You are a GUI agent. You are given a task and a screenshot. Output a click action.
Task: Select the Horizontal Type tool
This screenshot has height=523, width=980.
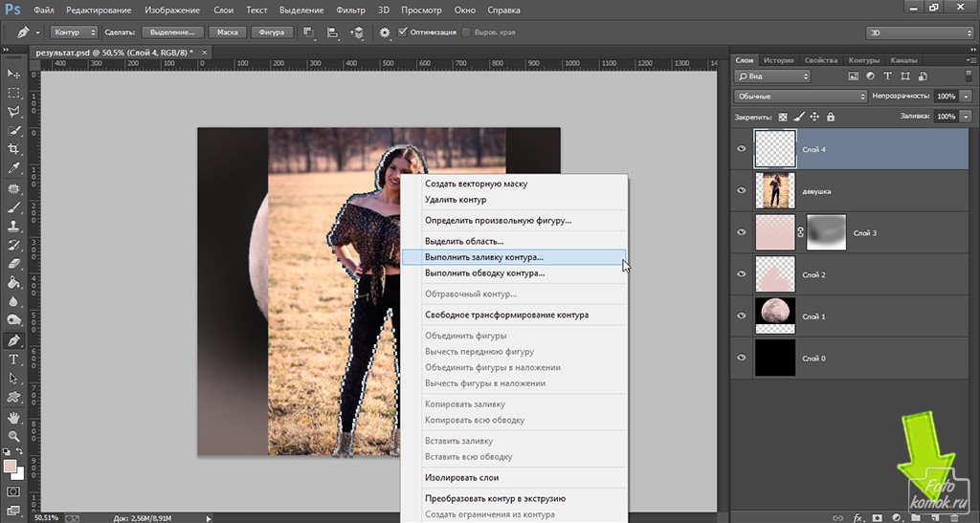tap(14, 360)
